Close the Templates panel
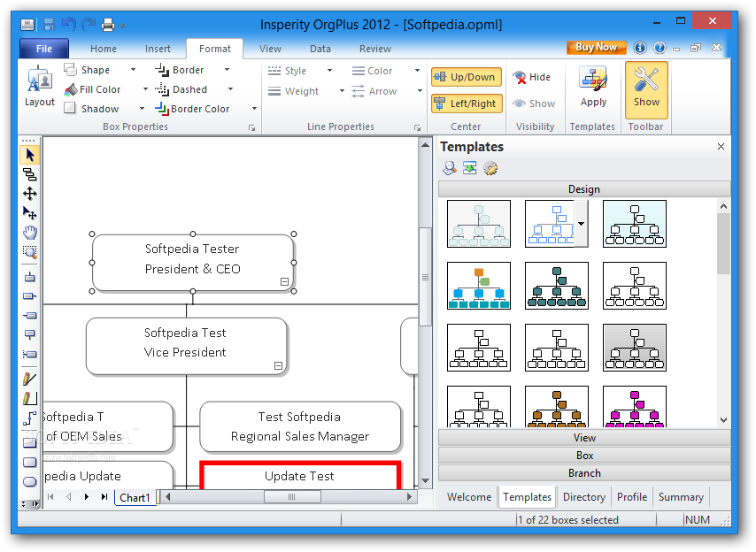 (x=721, y=147)
